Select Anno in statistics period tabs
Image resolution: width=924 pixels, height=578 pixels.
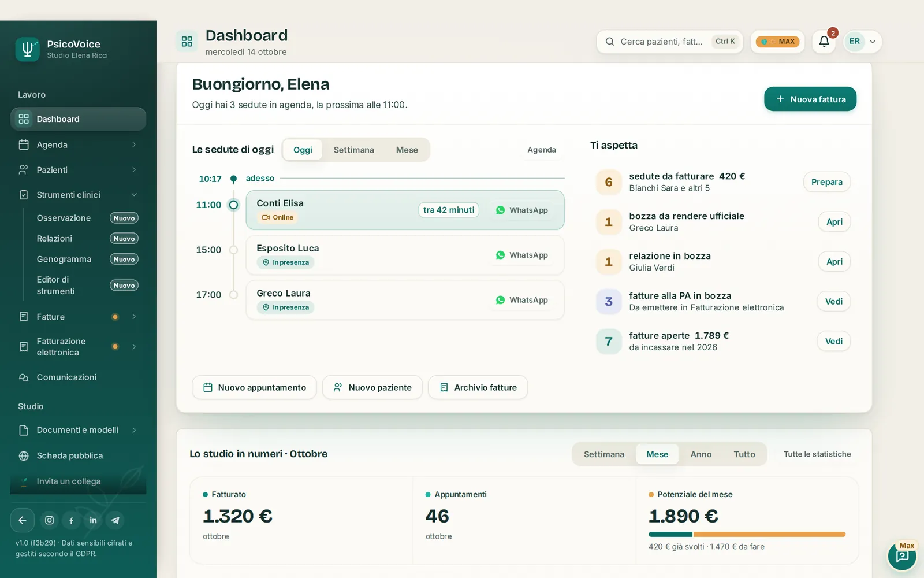[701, 454]
